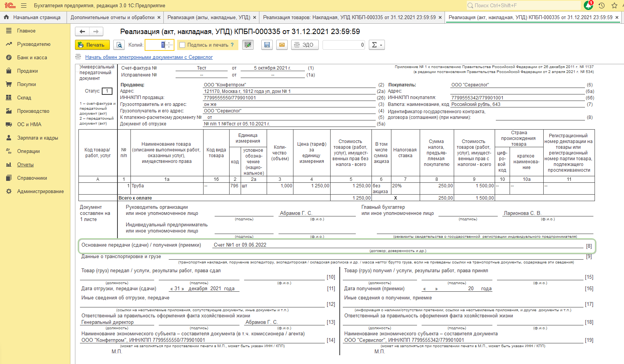This screenshot has width=624, height=364.
Task: Click the Генеральный директор position text
Action: 108,322
